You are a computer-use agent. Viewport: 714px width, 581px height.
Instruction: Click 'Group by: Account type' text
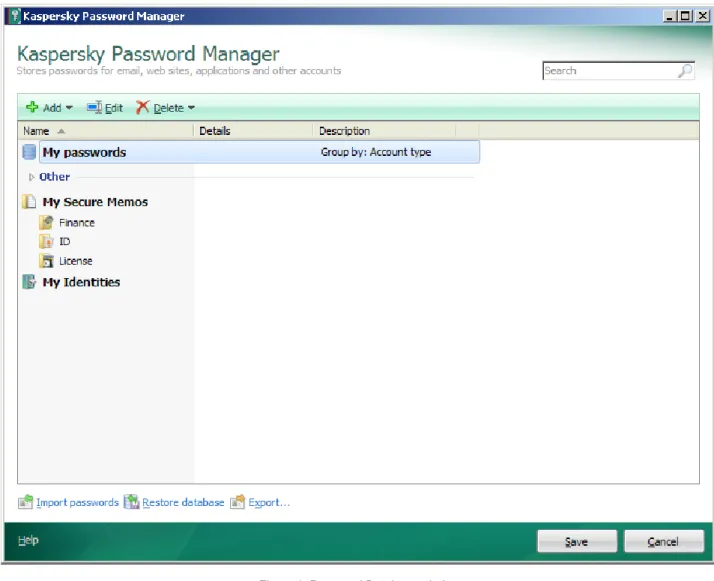tap(376, 152)
